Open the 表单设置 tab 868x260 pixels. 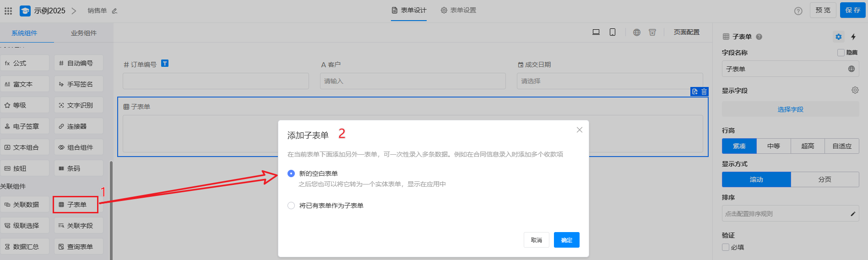(458, 10)
